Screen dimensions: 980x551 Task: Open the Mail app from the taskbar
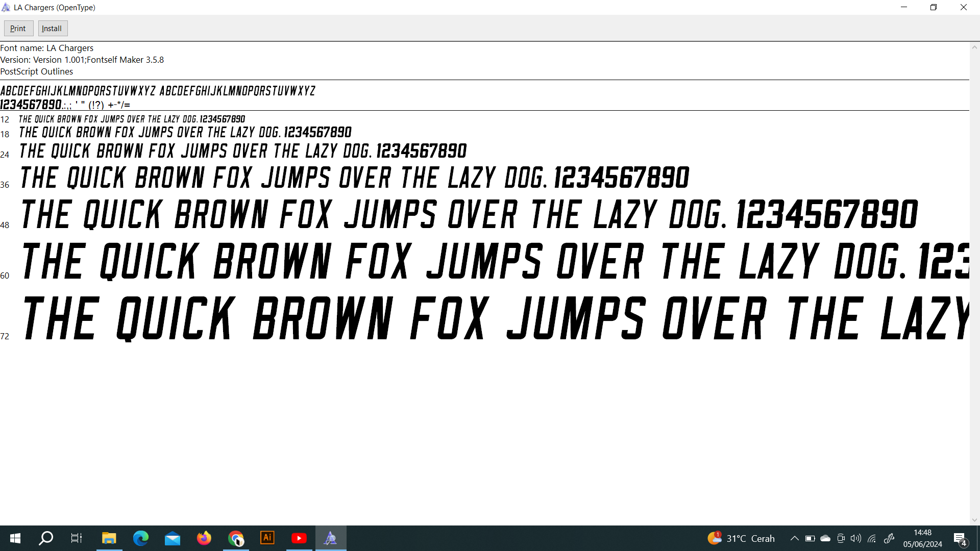[173, 538]
